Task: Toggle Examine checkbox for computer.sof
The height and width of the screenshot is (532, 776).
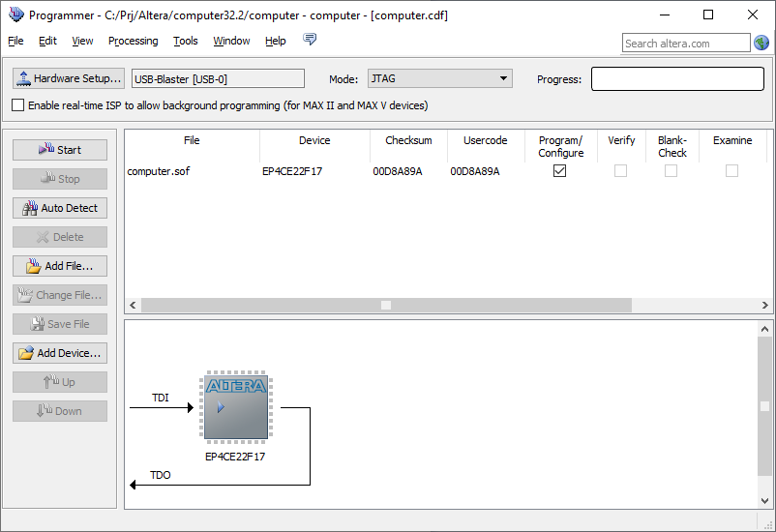Action: 731,171
